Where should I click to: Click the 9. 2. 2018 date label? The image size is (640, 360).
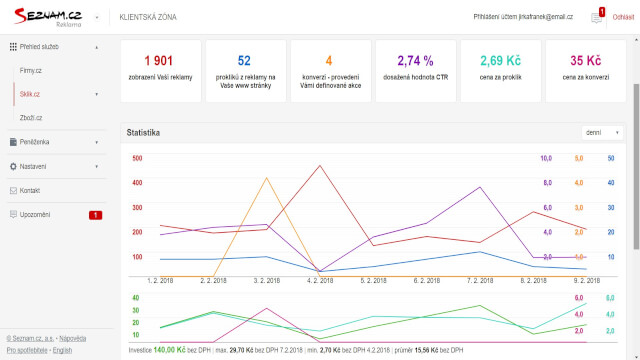587,281
